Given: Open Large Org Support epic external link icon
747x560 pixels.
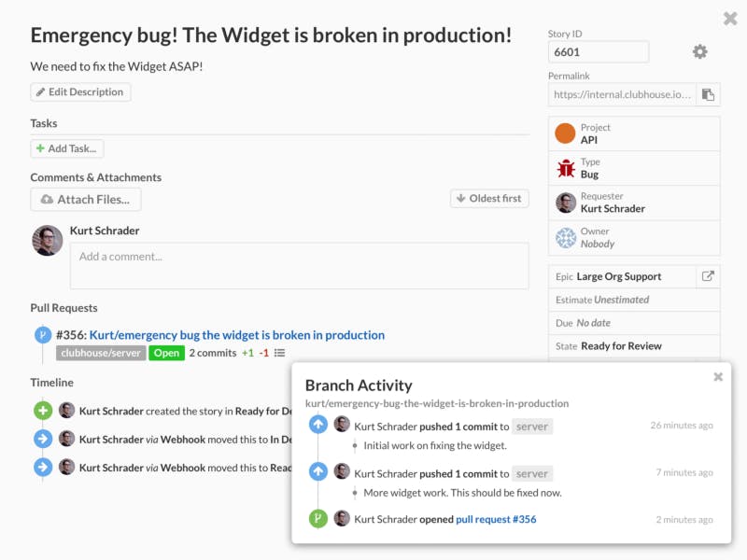Looking at the screenshot, I should point(708,276).
